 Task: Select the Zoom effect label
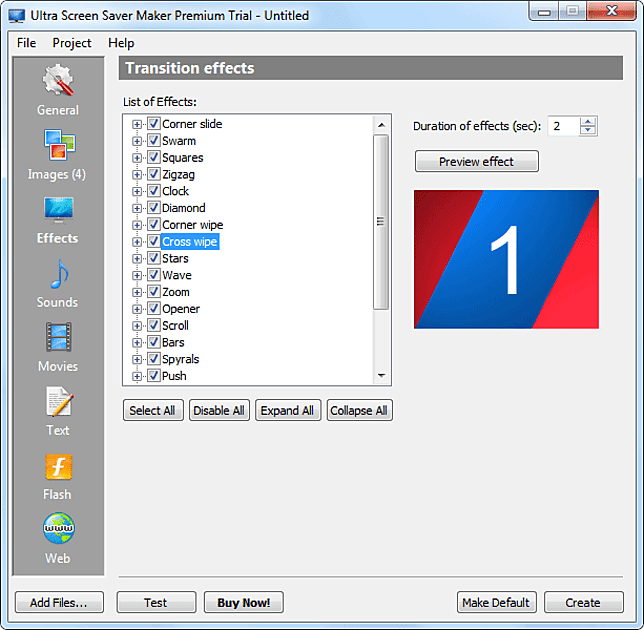click(x=176, y=292)
